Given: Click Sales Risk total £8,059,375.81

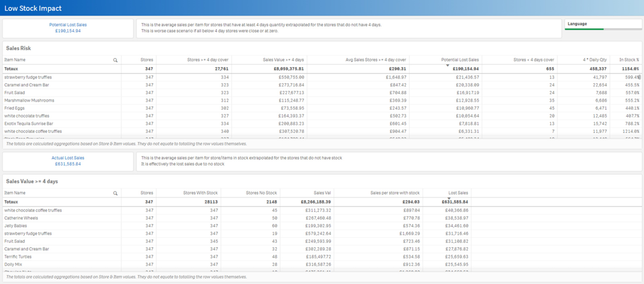Looking at the screenshot, I should tap(289, 69).
